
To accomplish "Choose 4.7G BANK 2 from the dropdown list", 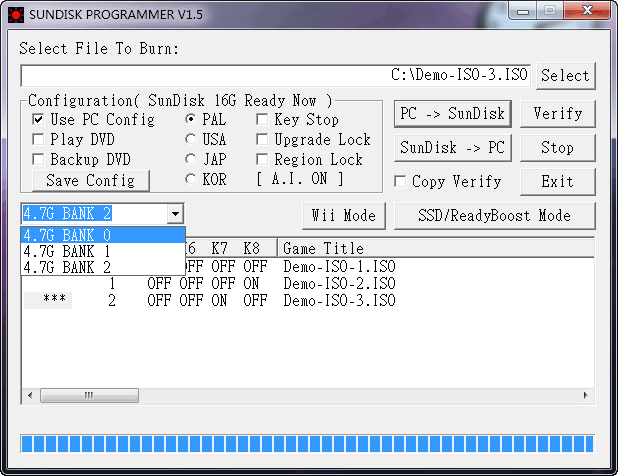I will [x=103, y=268].
